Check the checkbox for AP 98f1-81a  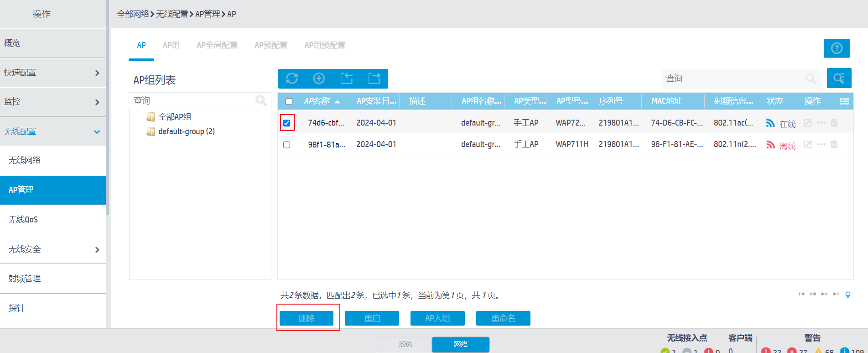pyautogui.click(x=287, y=145)
